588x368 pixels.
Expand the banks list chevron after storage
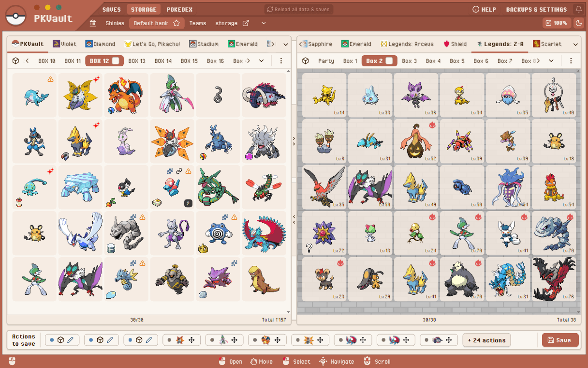click(264, 23)
